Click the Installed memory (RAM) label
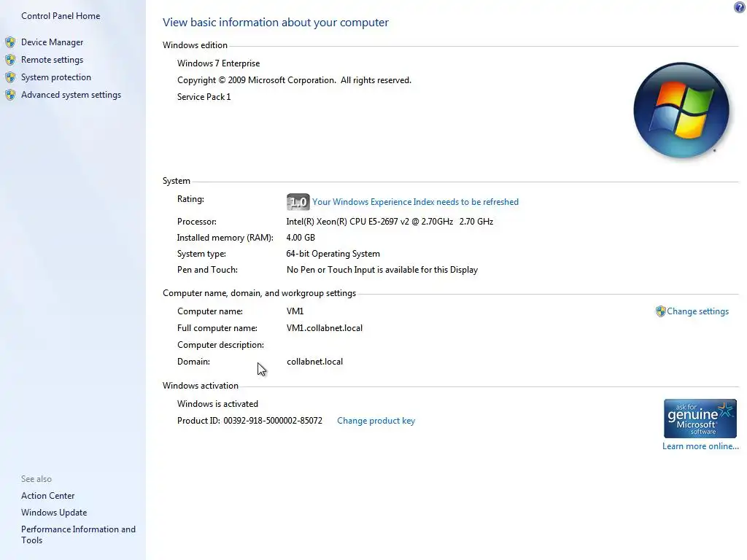Image resolution: width=747 pixels, height=560 pixels. click(225, 238)
